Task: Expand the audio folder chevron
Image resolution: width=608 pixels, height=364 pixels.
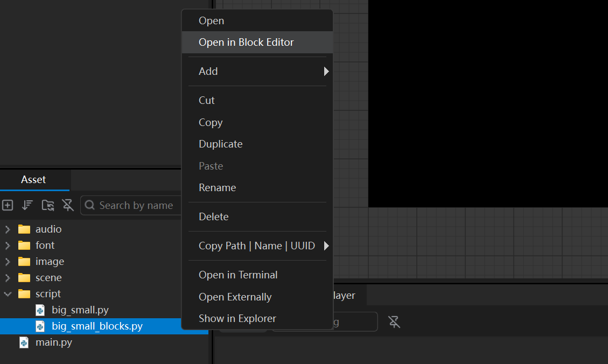Action: tap(8, 229)
